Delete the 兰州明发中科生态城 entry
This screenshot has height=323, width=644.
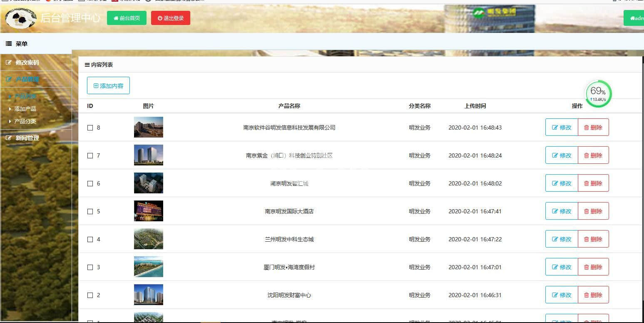(593, 239)
